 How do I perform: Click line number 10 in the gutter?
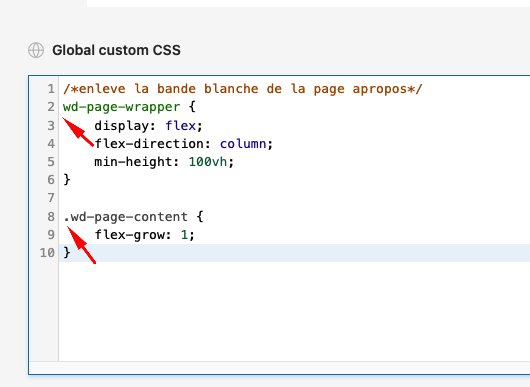(x=47, y=253)
